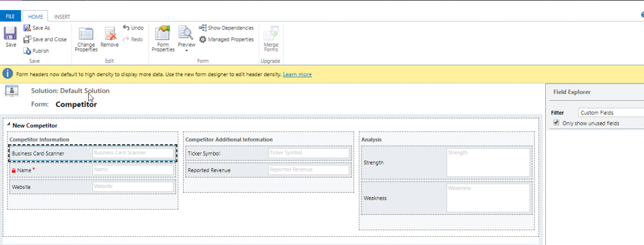The image size is (644, 245).
Task: Open the Preview dropdown arrow
Action: tap(186, 50)
